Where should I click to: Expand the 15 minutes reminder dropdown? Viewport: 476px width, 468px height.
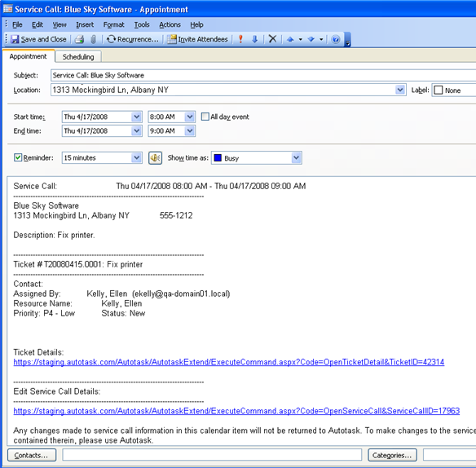click(x=137, y=158)
